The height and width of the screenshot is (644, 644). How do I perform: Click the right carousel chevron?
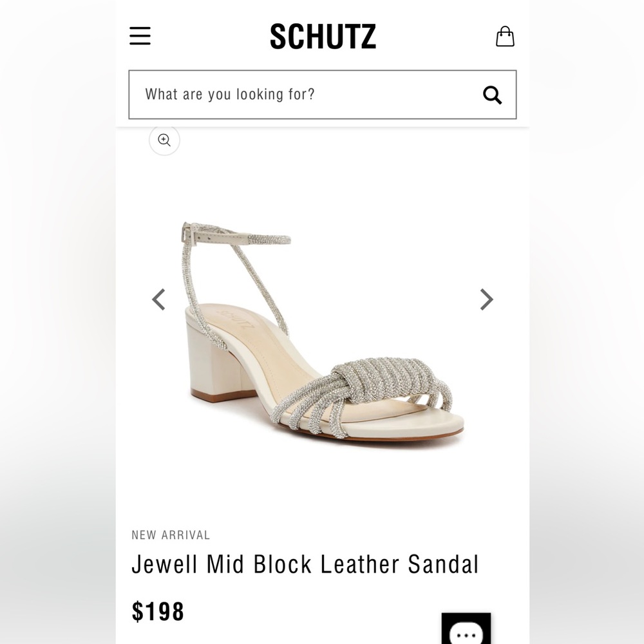pos(486,299)
